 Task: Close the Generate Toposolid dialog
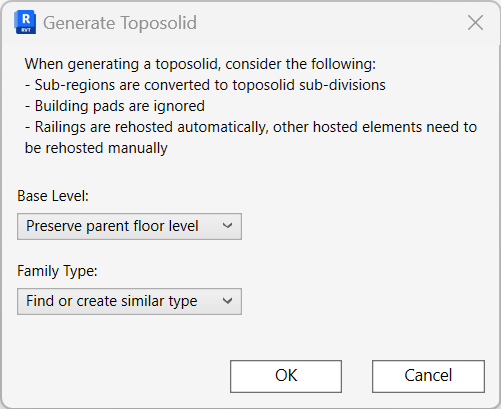[x=475, y=23]
